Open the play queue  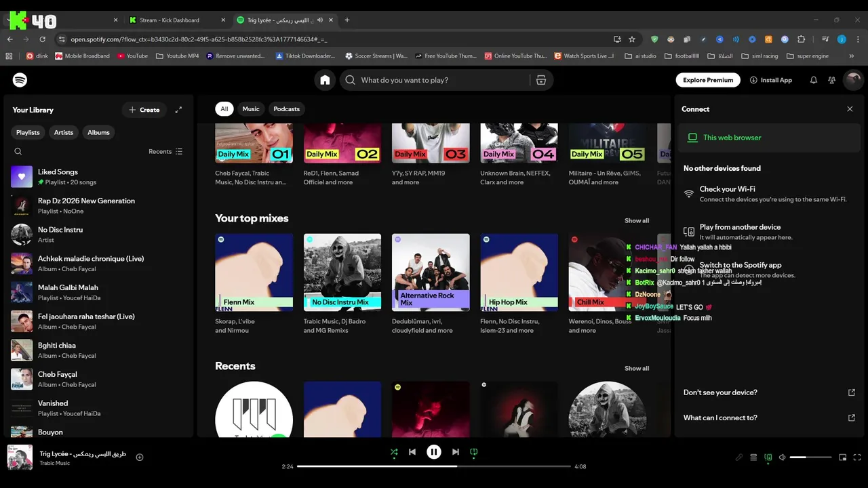753,457
